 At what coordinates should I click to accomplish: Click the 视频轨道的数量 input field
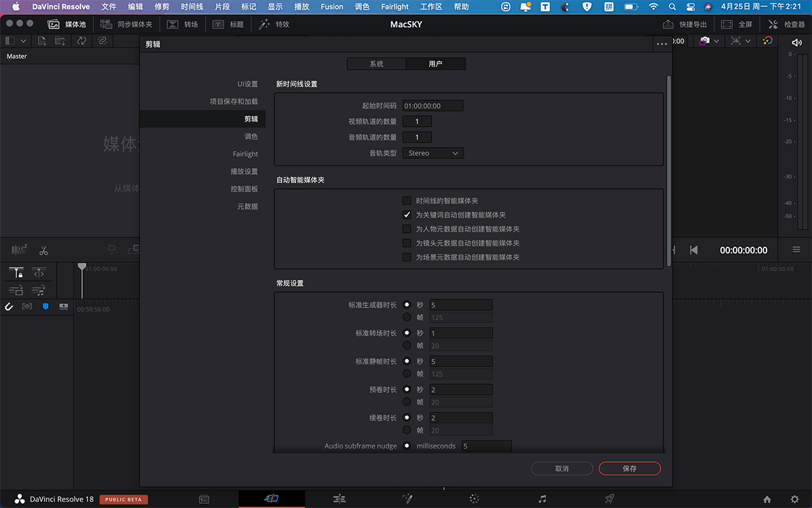point(417,121)
